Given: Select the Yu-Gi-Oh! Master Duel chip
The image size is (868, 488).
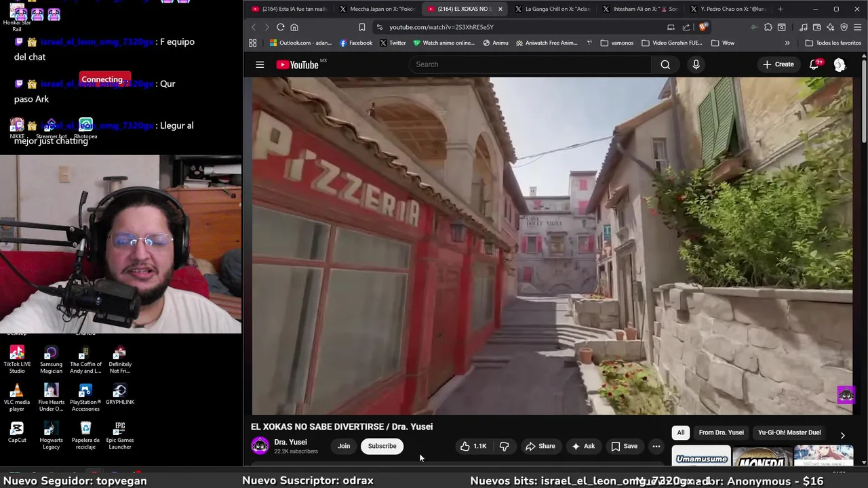Looking at the screenshot, I should [789, 432].
